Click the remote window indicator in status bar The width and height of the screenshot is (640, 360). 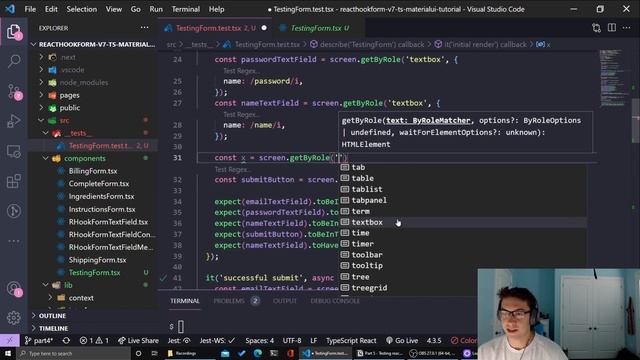coord(10,340)
